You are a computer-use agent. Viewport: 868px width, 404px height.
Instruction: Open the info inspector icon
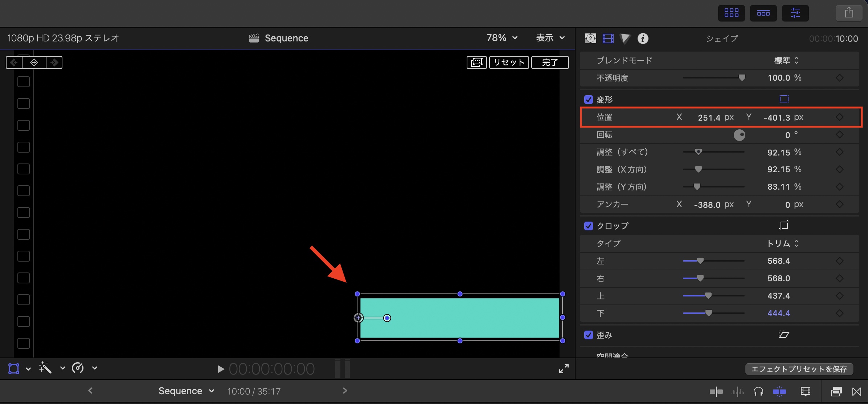pyautogui.click(x=643, y=39)
